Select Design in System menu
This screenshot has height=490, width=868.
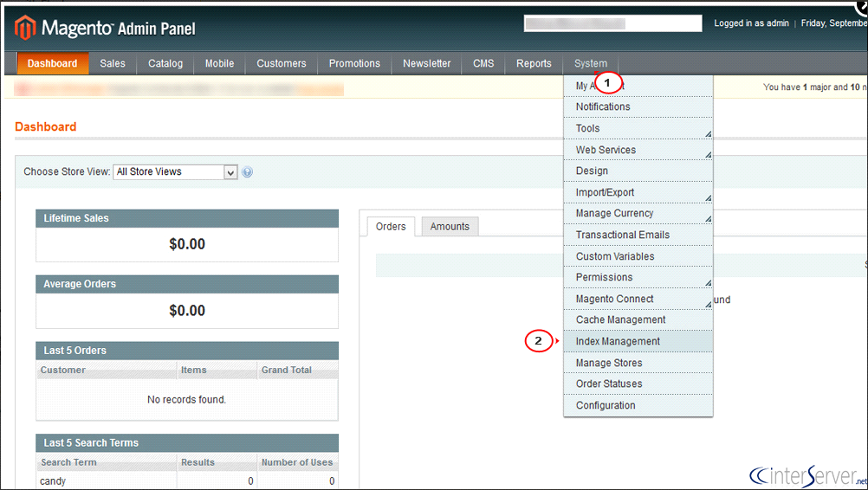click(638, 171)
